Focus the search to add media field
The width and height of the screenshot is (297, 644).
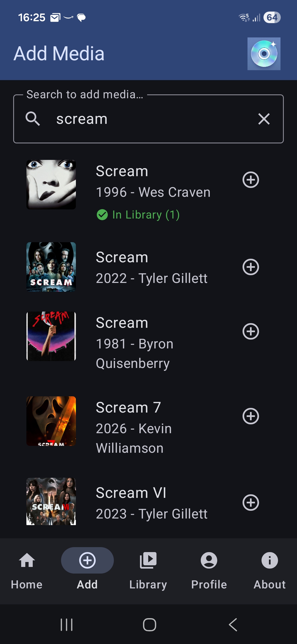pyautogui.click(x=148, y=119)
